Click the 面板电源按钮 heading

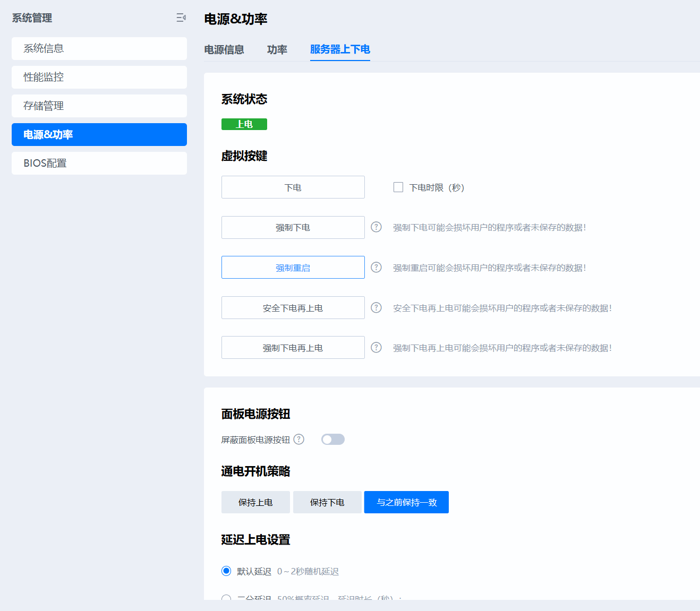(255, 414)
